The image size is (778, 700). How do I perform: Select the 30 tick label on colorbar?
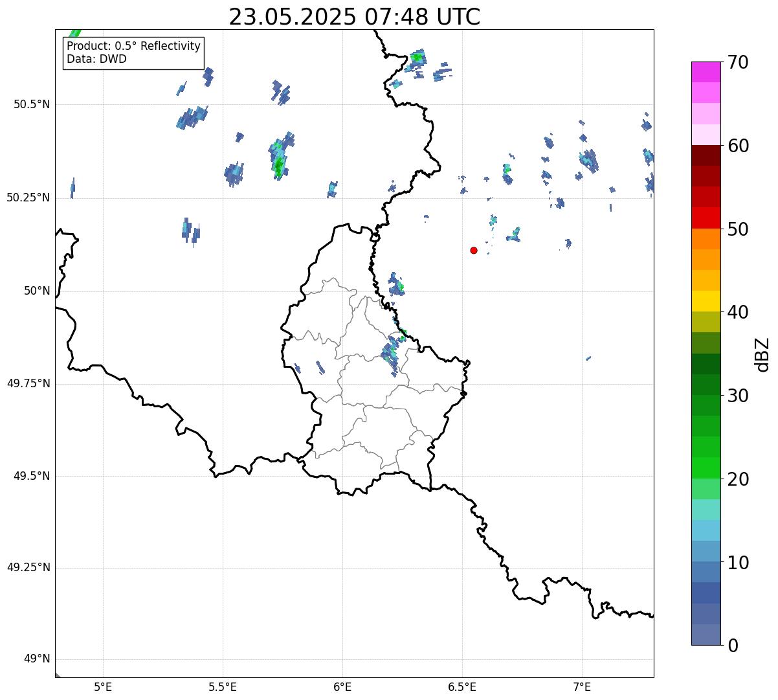point(738,396)
